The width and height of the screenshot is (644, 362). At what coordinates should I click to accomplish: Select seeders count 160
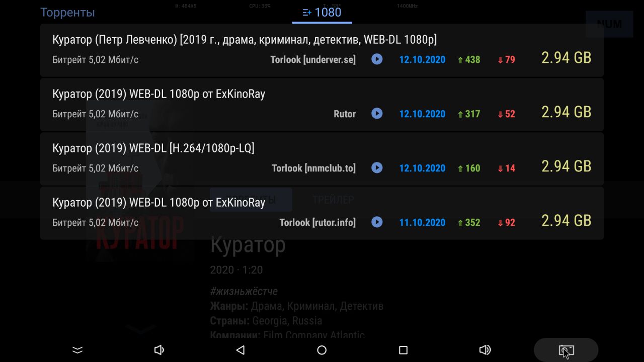pyautogui.click(x=469, y=168)
